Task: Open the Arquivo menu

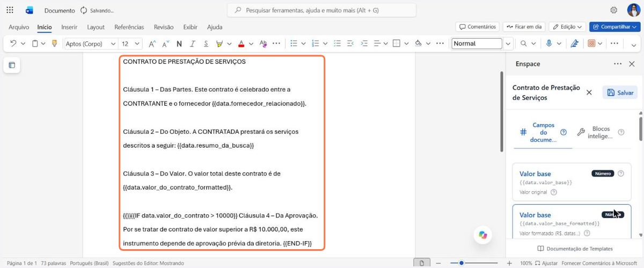Action: (x=19, y=27)
